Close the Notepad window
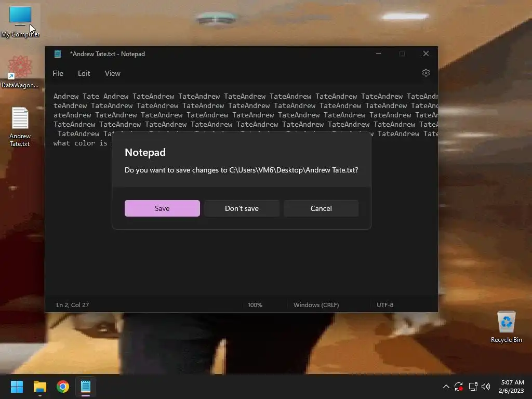 tap(426, 54)
